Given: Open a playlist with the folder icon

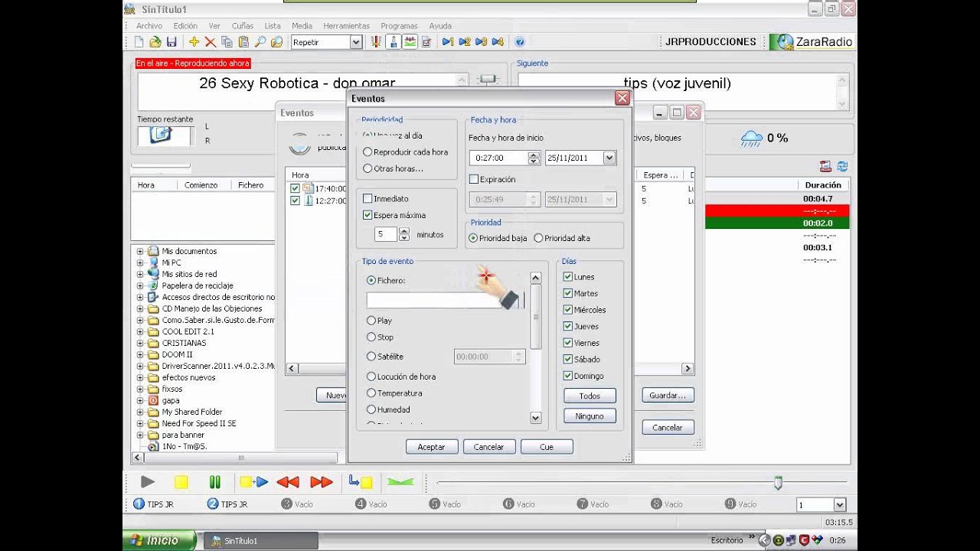Looking at the screenshot, I should point(155,42).
